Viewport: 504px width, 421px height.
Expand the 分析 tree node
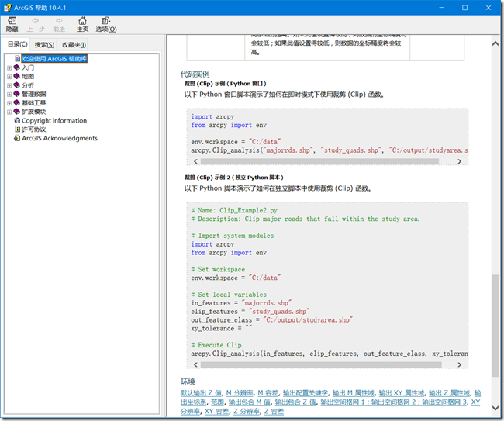pyautogui.click(x=9, y=85)
